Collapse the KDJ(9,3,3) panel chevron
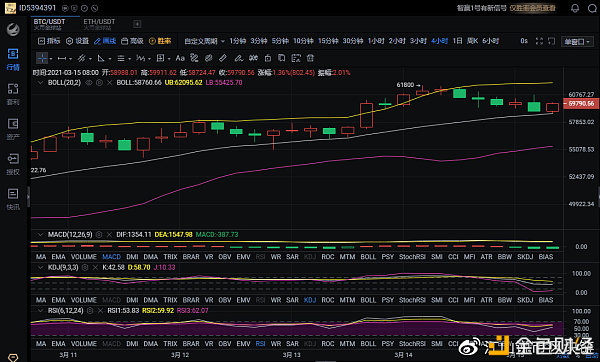 coord(40,267)
